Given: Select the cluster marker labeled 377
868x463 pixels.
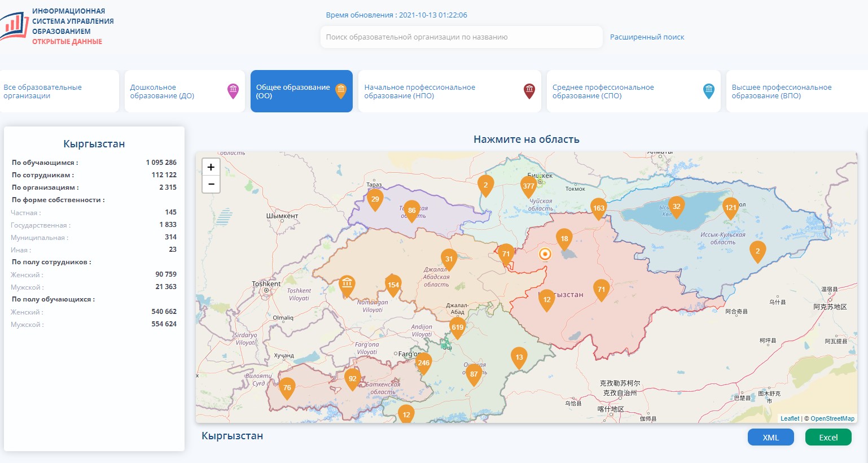Looking at the screenshot, I should pos(528,186).
